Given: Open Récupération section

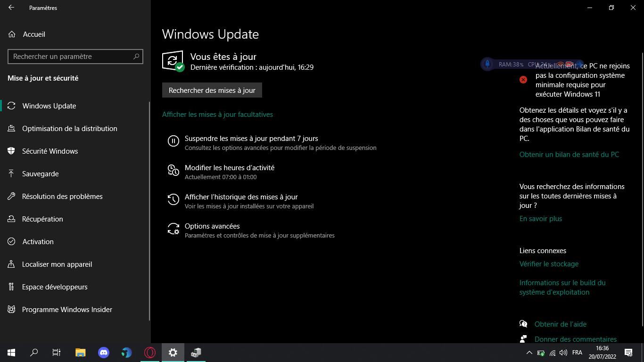Looking at the screenshot, I should pos(42,219).
